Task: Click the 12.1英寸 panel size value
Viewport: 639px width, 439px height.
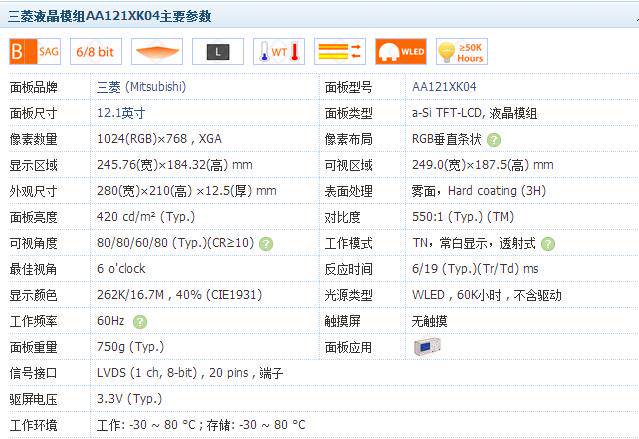Action: tap(121, 113)
